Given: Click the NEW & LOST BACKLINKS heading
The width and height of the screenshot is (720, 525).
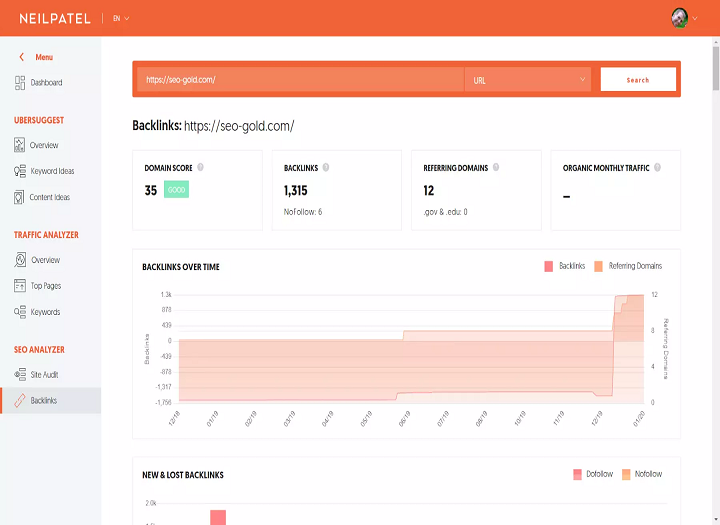Looking at the screenshot, I should click(x=183, y=475).
